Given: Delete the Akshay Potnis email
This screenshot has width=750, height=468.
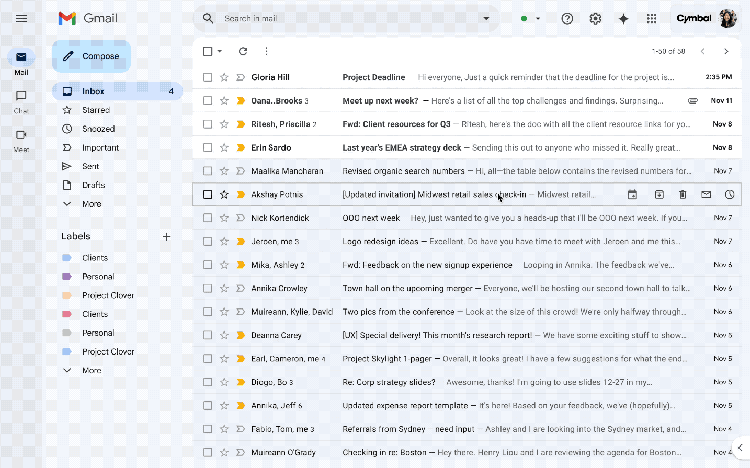Looking at the screenshot, I should click(x=683, y=194).
